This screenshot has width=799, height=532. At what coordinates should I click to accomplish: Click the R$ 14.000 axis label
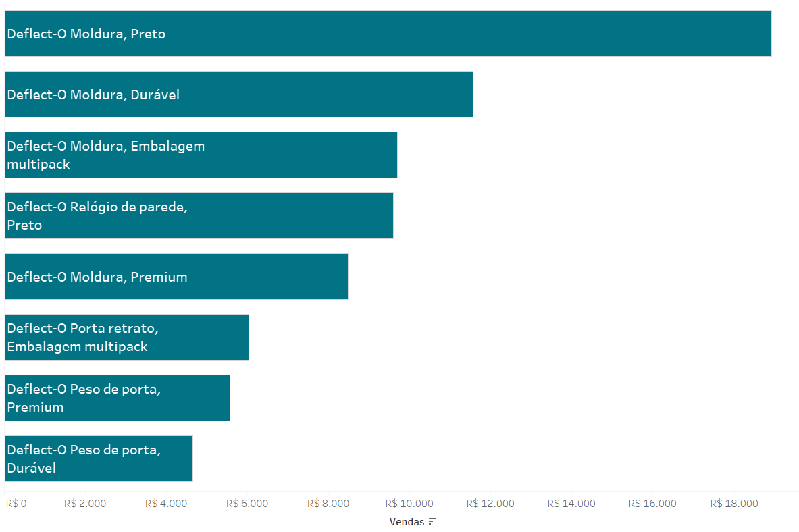point(571,504)
